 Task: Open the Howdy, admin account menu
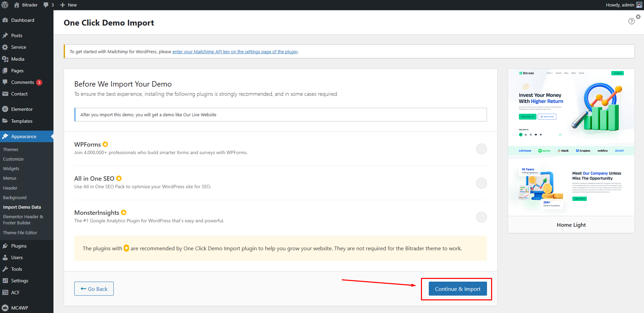619,5
